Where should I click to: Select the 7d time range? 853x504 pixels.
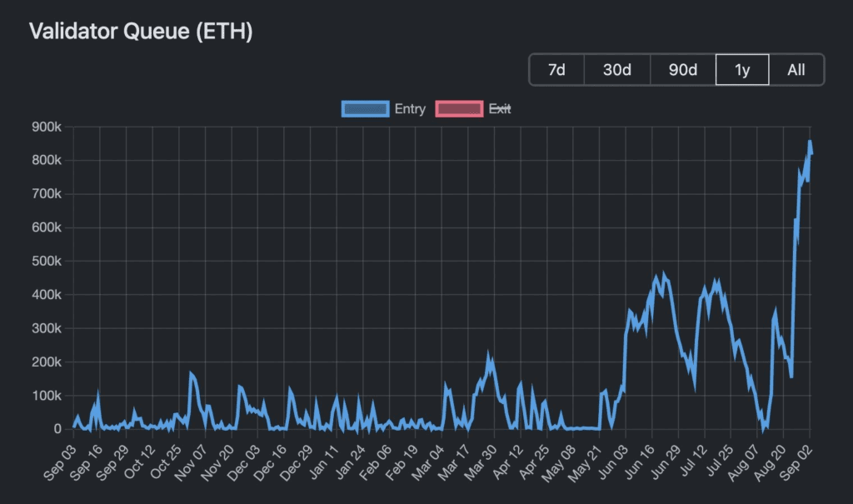(556, 70)
